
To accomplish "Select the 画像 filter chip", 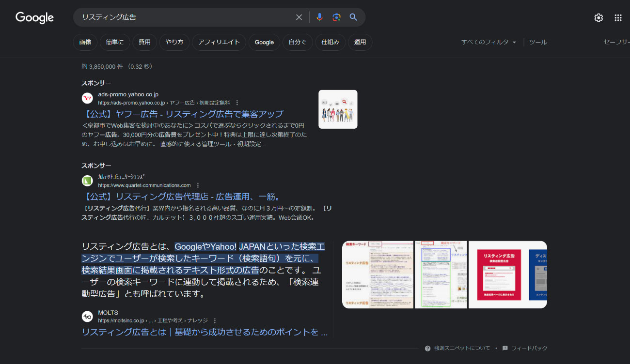I will pos(85,43).
